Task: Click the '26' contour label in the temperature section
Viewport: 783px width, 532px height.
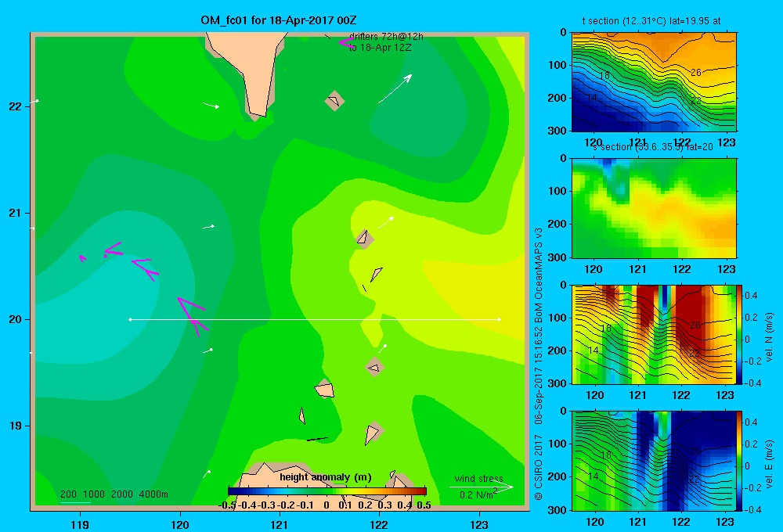Action: tap(695, 72)
